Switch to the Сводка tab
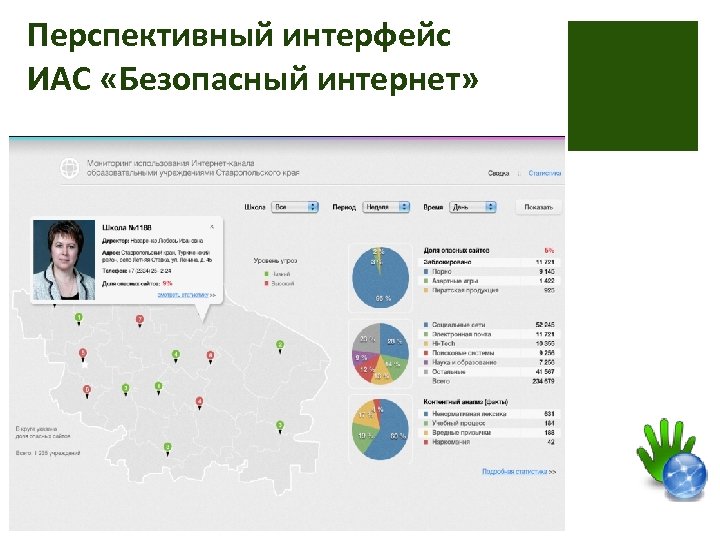Screen dimensions: 720x540 pyautogui.click(x=498, y=174)
